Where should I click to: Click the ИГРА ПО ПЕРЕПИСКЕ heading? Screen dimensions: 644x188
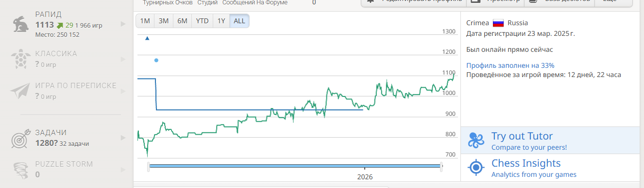[76, 86]
